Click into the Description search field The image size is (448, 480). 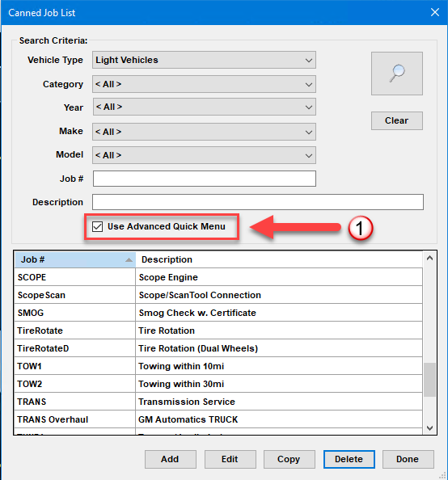(258, 202)
